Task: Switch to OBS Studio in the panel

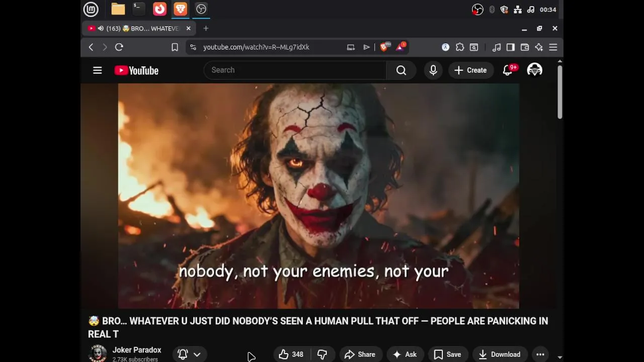Action: (201, 9)
